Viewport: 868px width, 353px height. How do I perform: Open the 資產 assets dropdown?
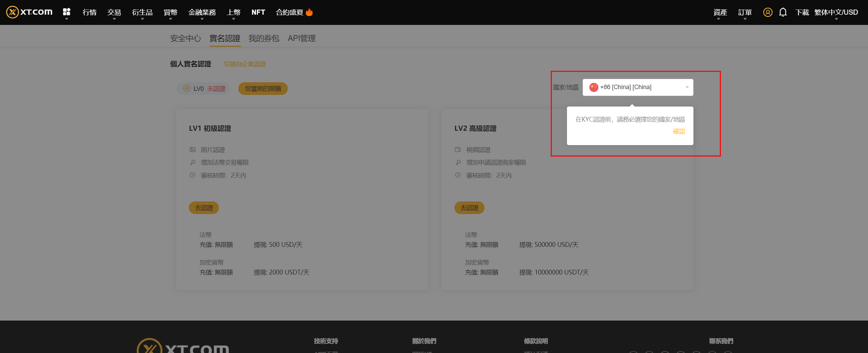tap(720, 12)
